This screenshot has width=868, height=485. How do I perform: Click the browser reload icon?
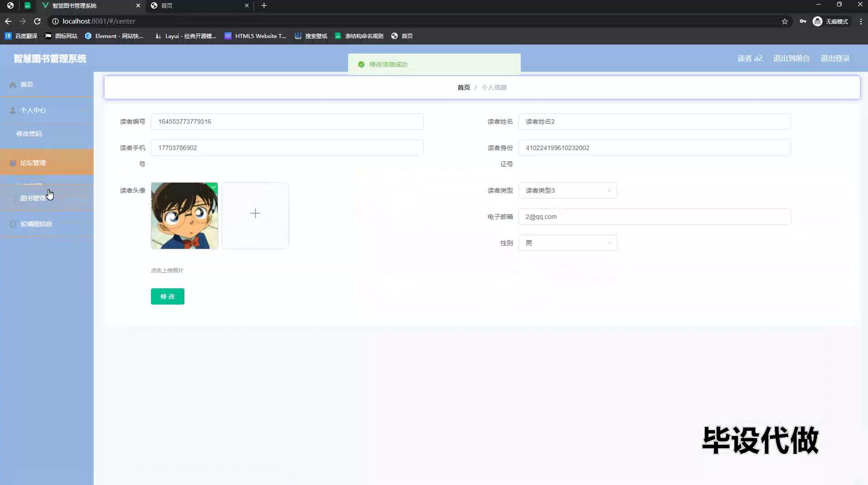[37, 21]
